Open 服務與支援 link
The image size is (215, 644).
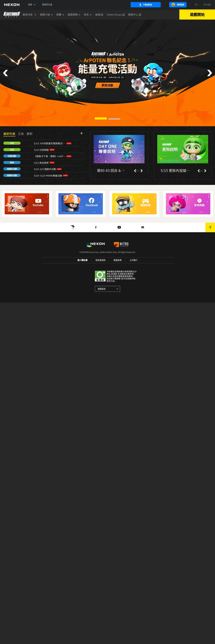coord(47,5)
